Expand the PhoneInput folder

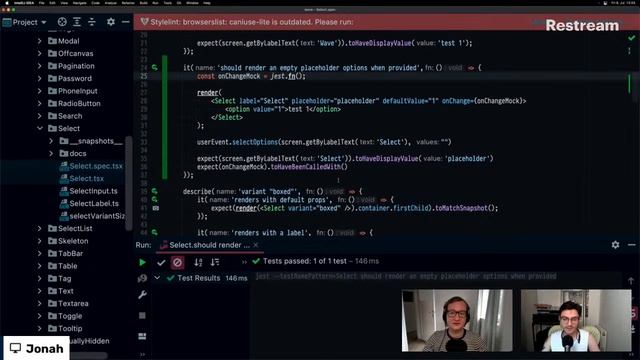(40, 91)
